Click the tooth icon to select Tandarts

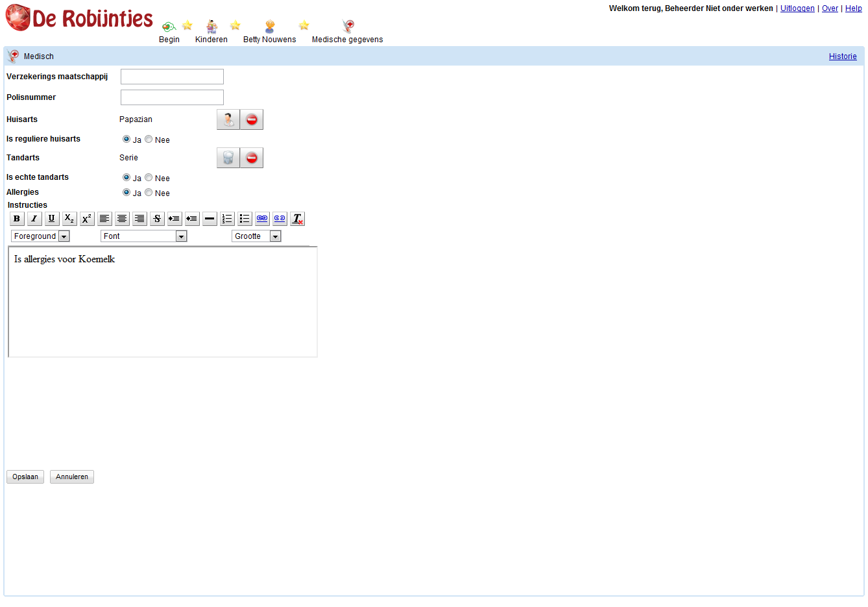click(228, 158)
